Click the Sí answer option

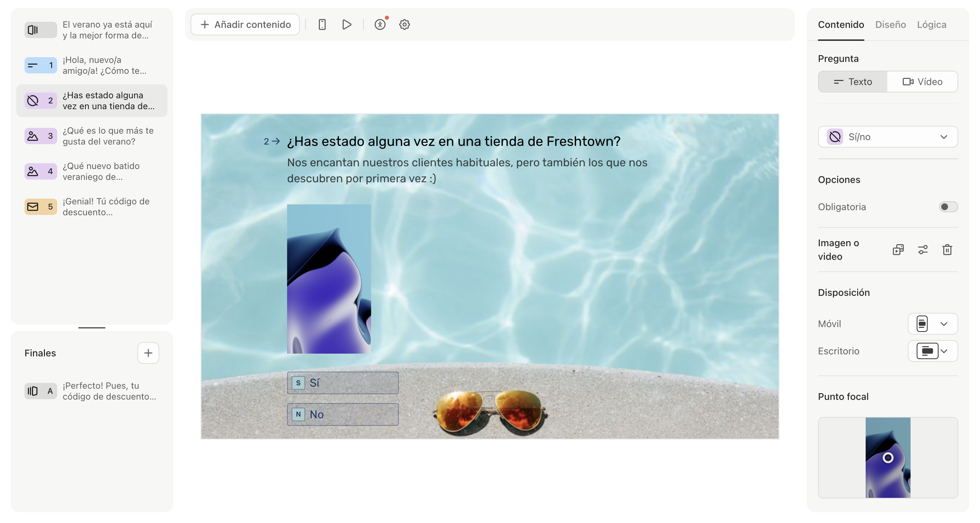pyautogui.click(x=343, y=383)
